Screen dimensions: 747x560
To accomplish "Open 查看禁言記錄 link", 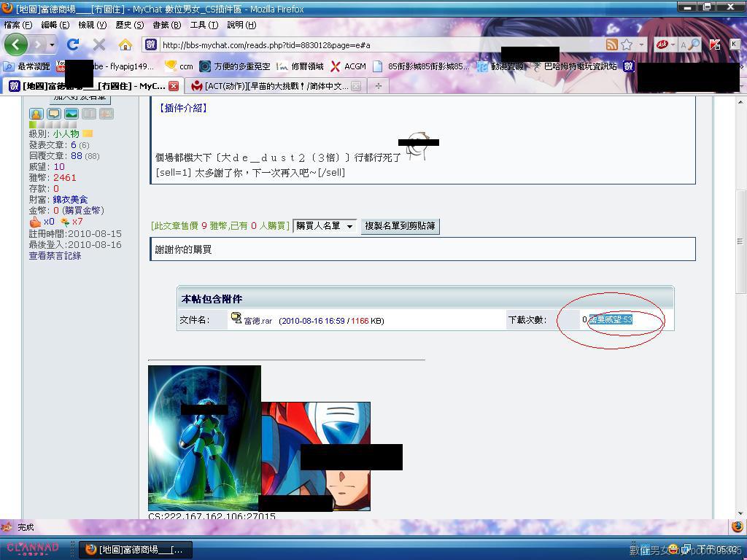I will 55,256.
